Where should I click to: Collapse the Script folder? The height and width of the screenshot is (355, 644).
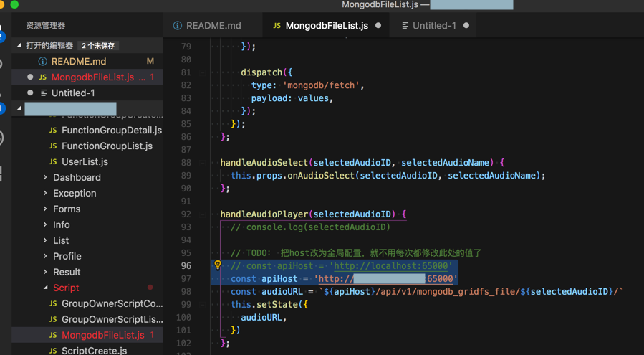44,288
